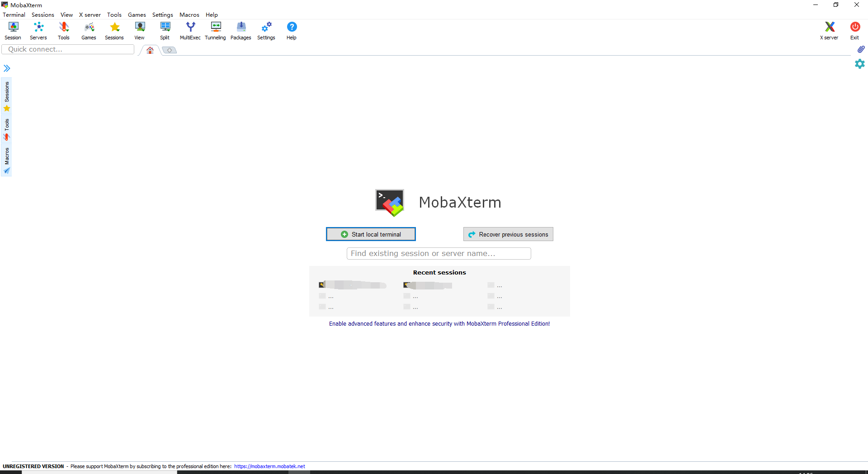Click Recover previous sessions

[508, 234]
